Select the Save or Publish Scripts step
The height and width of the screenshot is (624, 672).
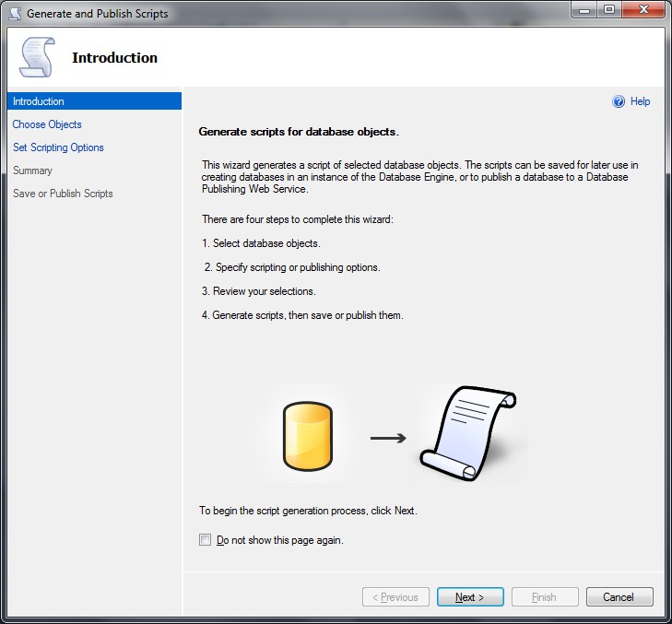click(63, 194)
